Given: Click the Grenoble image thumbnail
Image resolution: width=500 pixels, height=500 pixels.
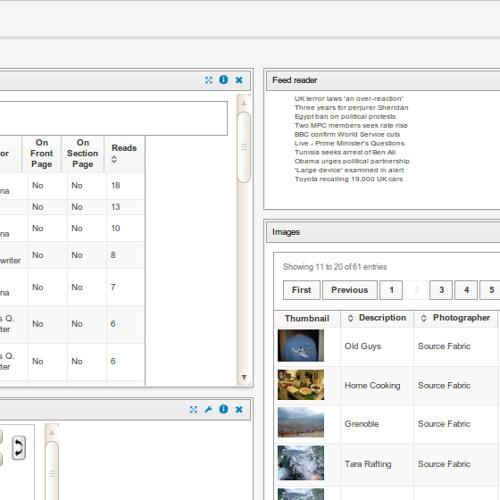Looking at the screenshot, I should click(x=301, y=422).
